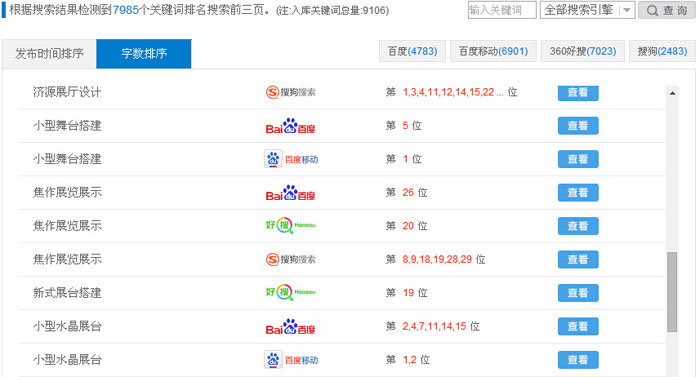Click rankings 8,9,18,19,28,29
This screenshot has width=700, height=377.
(437, 260)
